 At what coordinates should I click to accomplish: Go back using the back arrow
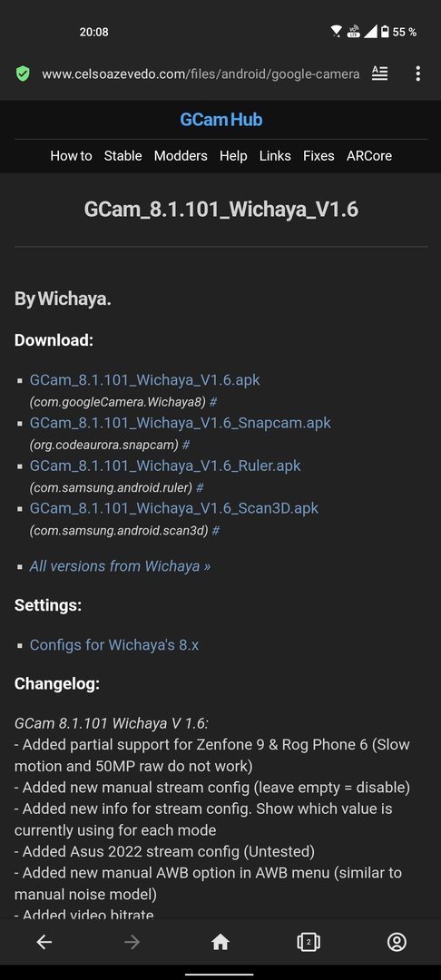[x=44, y=942]
